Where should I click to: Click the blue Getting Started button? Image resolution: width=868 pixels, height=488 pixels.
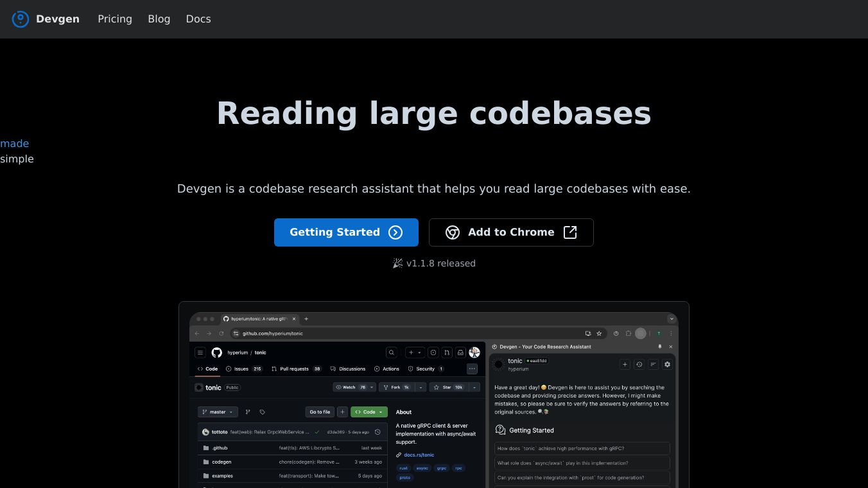(x=346, y=232)
